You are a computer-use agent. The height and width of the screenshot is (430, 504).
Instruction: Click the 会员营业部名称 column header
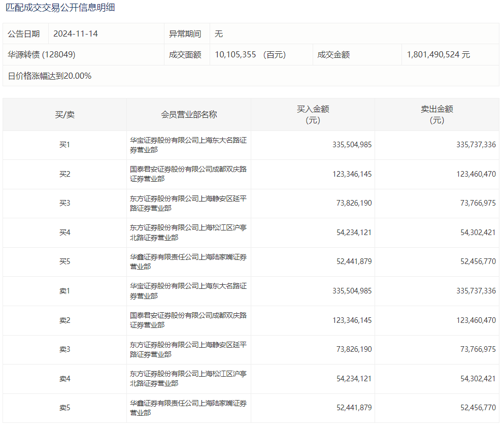click(189, 115)
